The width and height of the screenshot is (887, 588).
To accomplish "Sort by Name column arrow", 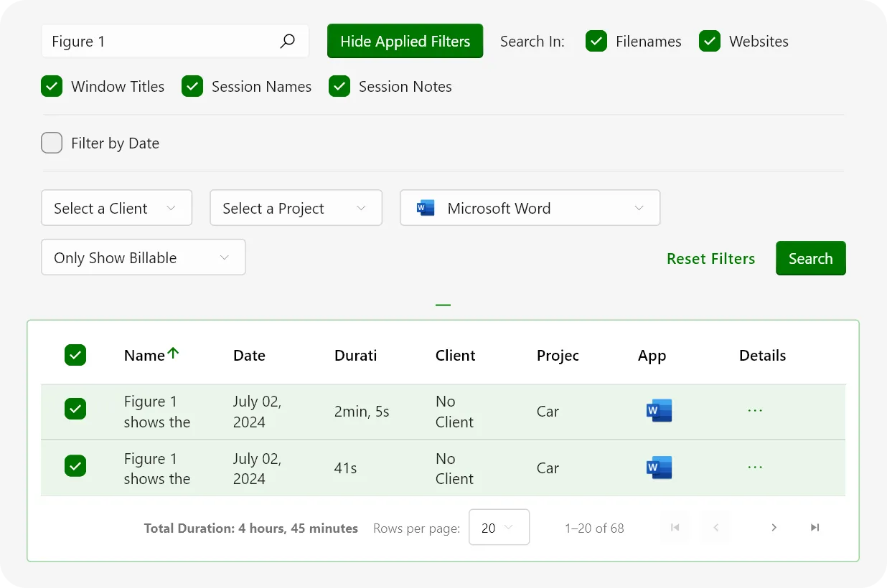I will pyautogui.click(x=173, y=354).
